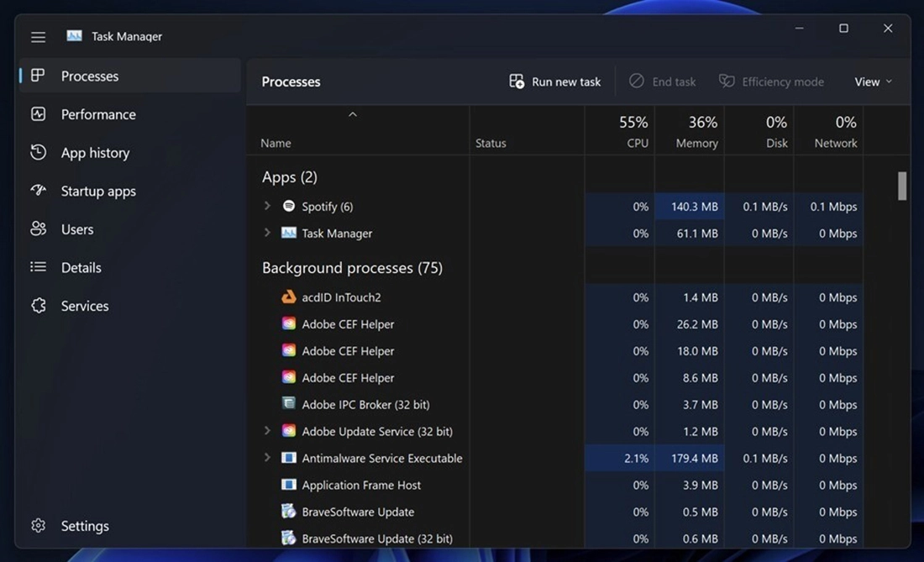Open the hamburger navigation menu

pyautogui.click(x=39, y=37)
